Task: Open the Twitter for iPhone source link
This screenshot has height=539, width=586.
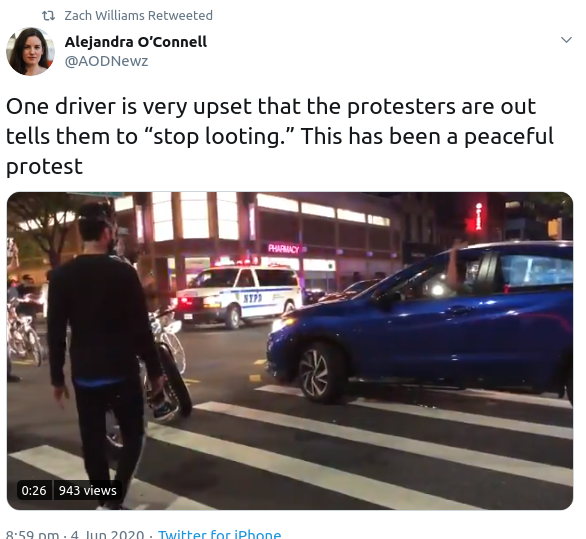Action: tap(219, 534)
